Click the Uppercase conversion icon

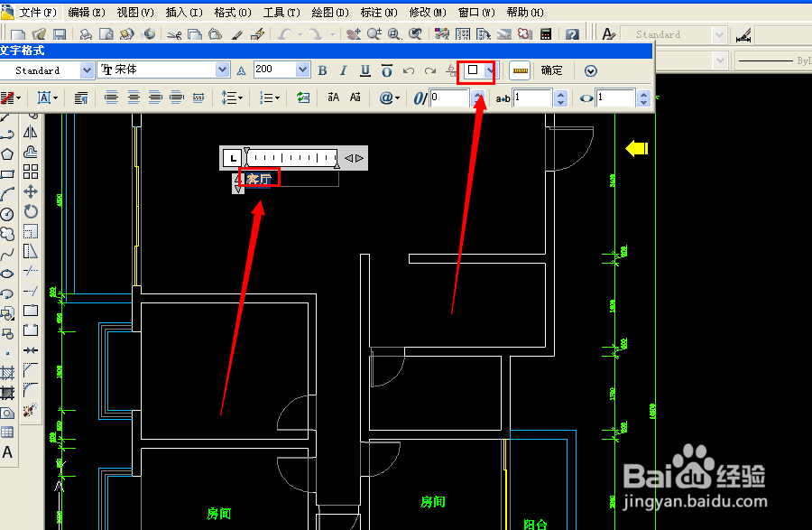pyautogui.click(x=334, y=98)
